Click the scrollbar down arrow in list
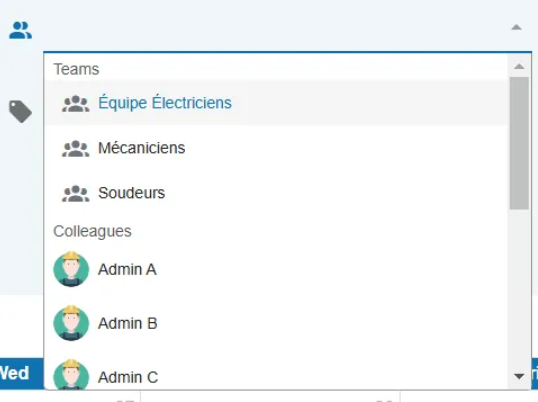The height and width of the screenshot is (402, 538). point(519,376)
